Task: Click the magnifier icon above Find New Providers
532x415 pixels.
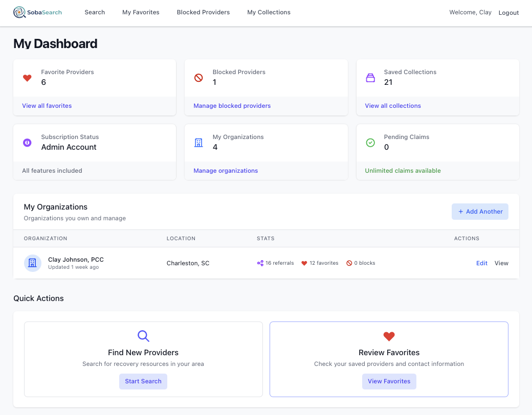Action: click(x=143, y=336)
